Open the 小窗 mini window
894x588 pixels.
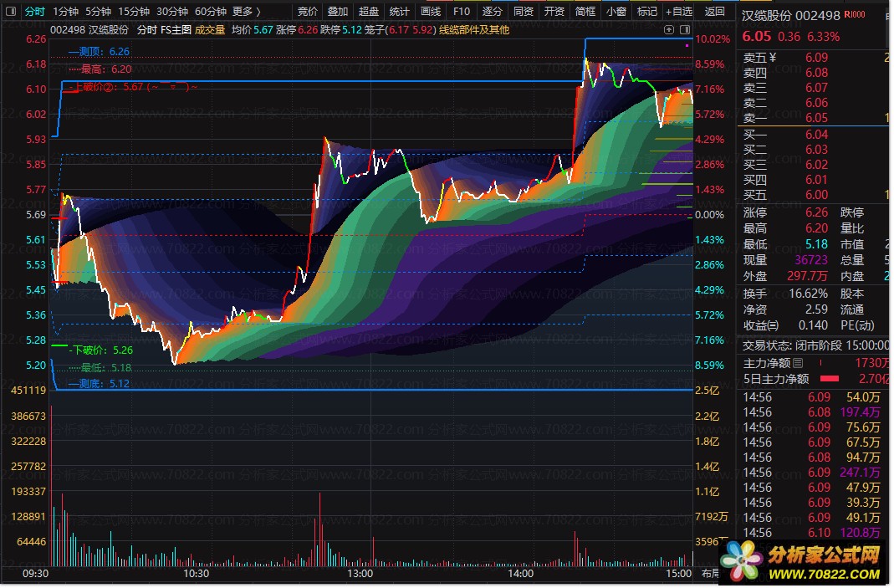[616, 12]
